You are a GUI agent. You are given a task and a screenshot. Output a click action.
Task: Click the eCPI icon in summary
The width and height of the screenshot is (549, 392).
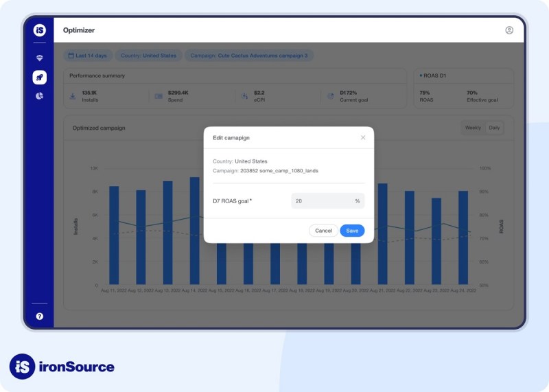[x=244, y=96]
